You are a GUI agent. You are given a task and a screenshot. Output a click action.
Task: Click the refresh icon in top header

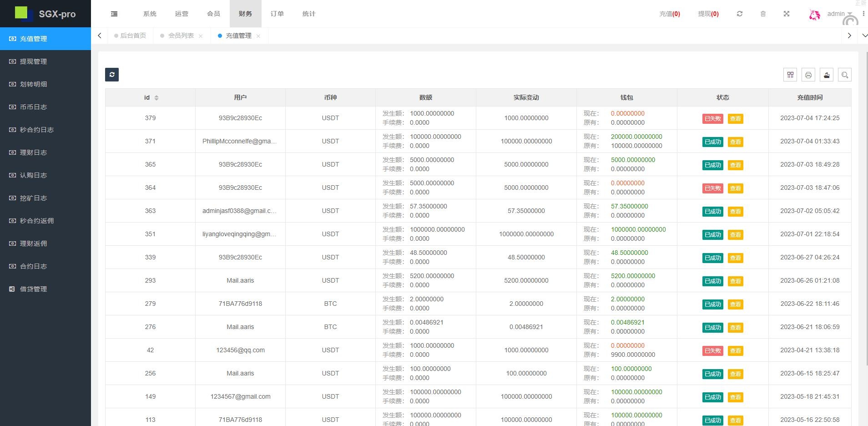pos(740,14)
